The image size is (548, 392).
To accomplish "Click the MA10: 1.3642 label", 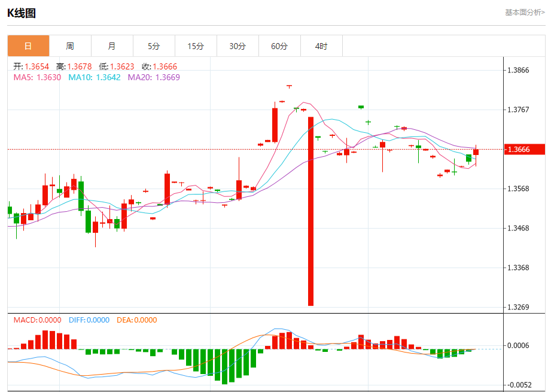I will point(95,77).
